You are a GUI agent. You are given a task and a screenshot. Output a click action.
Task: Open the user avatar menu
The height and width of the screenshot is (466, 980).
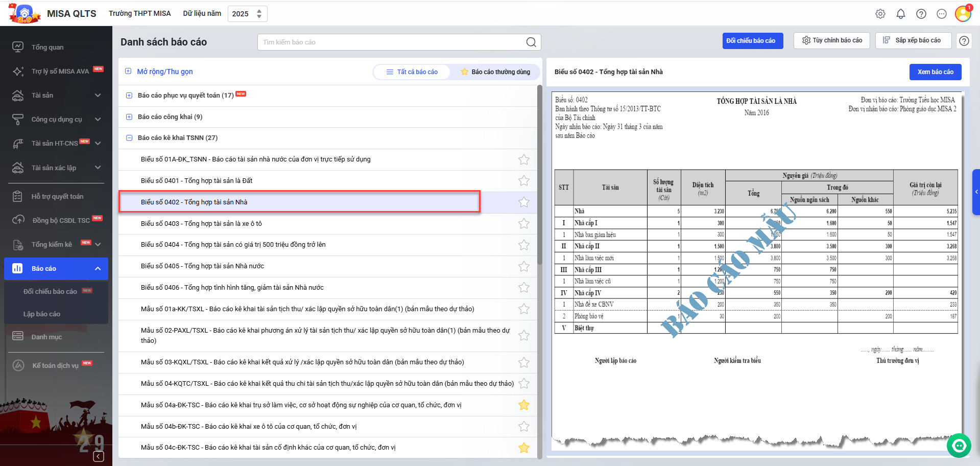click(x=963, y=14)
